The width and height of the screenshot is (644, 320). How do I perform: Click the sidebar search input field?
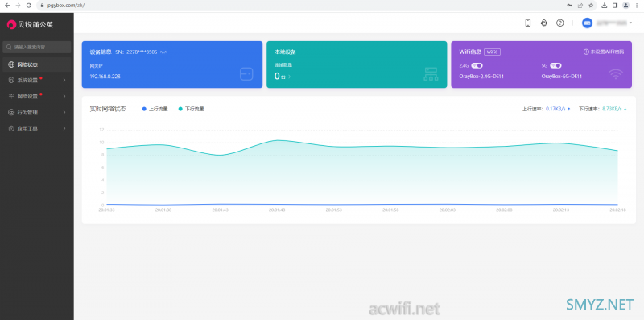point(37,47)
